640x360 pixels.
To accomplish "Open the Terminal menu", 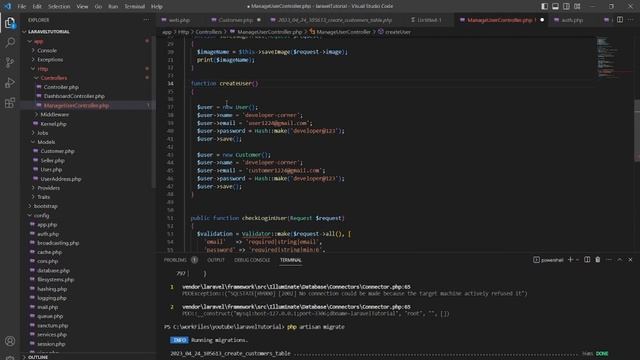I will [134, 6].
